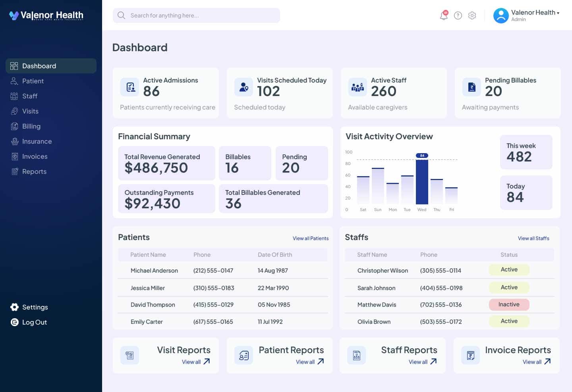Click the Patient Reports arrow icon

pos(321,361)
